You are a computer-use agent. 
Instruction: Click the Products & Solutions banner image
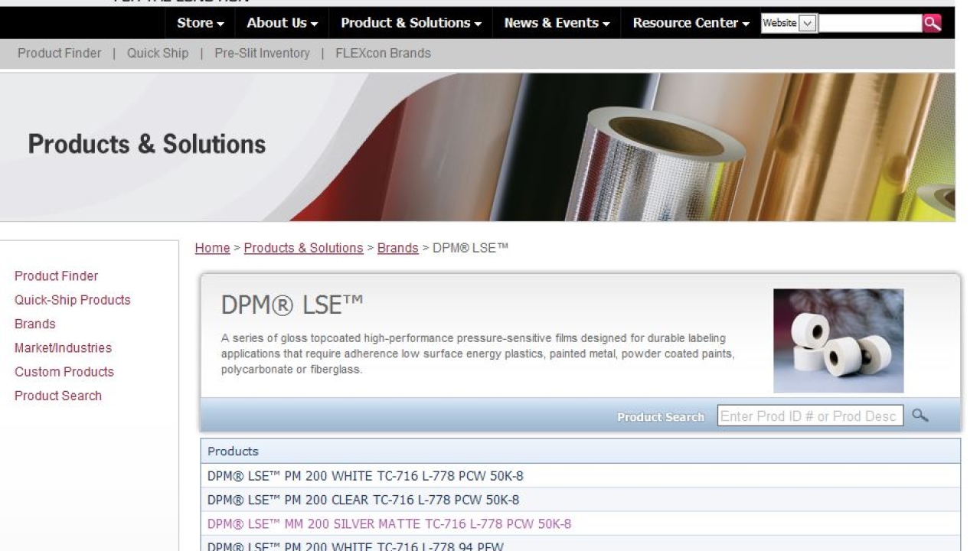tap(477, 147)
